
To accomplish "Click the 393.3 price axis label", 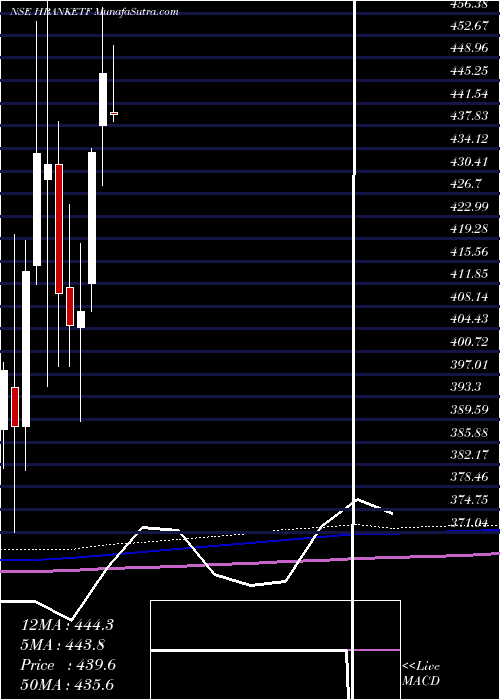I will pyautogui.click(x=466, y=387).
